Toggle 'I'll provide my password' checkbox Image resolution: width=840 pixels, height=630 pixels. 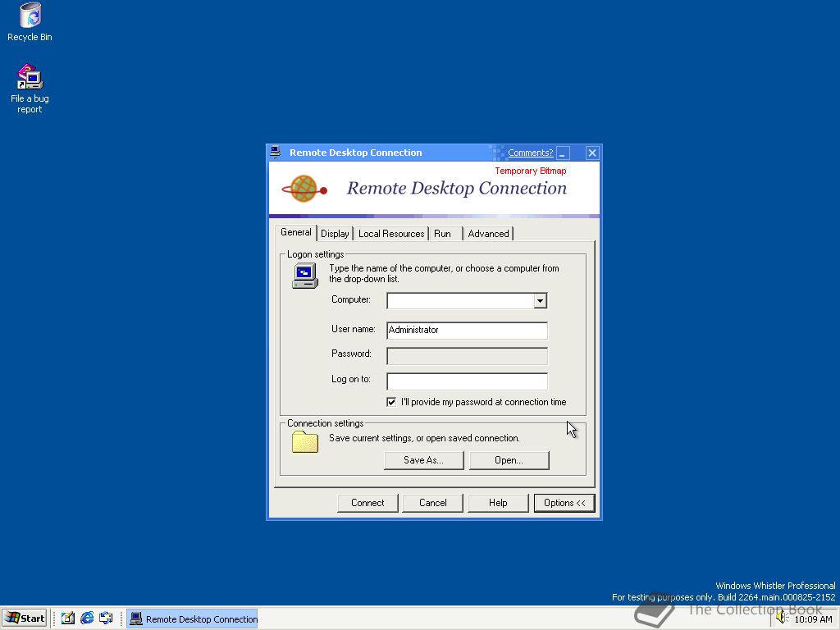tap(391, 402)
